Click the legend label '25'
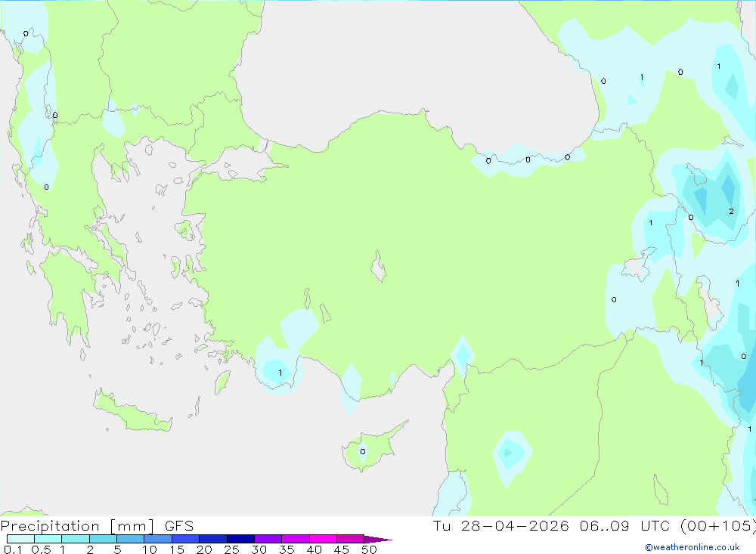 (x=231, y=549)
